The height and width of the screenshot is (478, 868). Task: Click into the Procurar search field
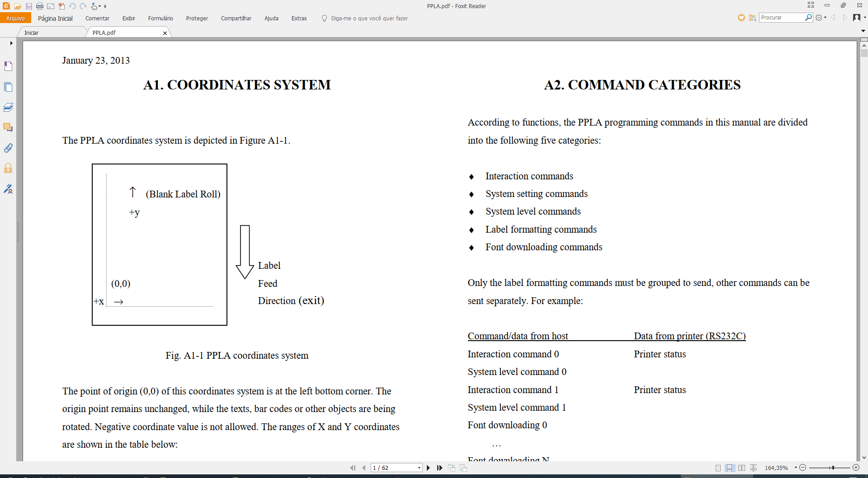click(782, 18)
